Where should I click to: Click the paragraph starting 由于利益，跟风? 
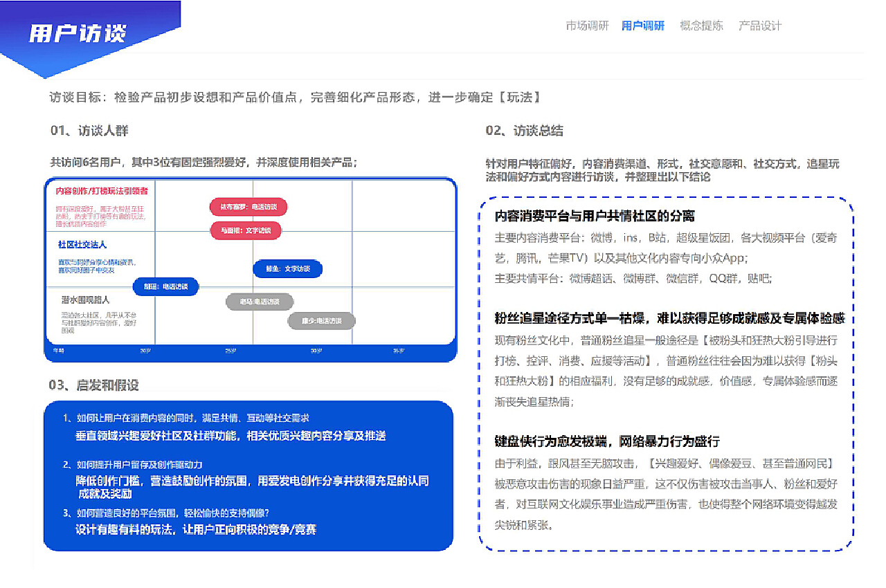click(666, 494)
